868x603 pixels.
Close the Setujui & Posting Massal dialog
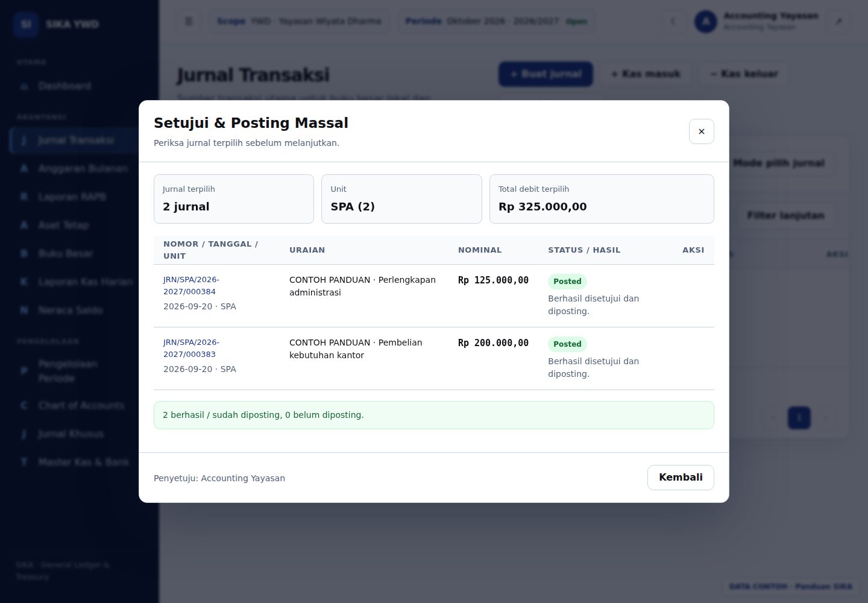pos(701,131)
